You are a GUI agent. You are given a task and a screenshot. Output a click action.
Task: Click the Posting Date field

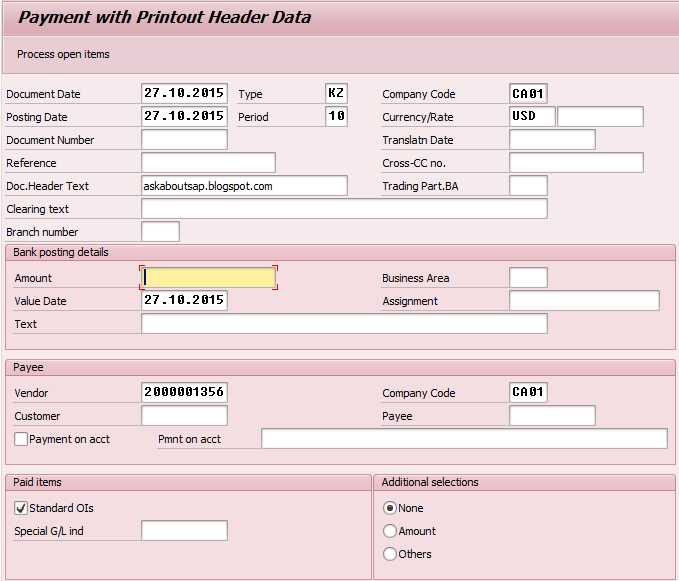click(184, 116)
